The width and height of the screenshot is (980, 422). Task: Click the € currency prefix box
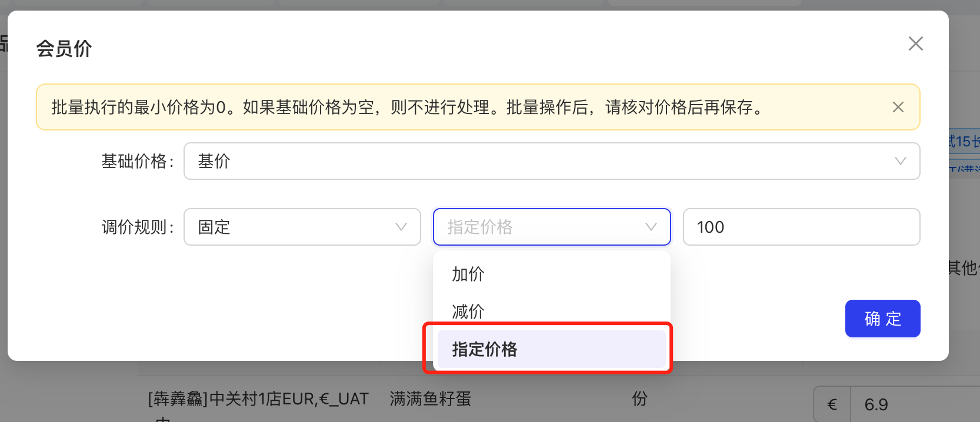(x=832, y=404)
